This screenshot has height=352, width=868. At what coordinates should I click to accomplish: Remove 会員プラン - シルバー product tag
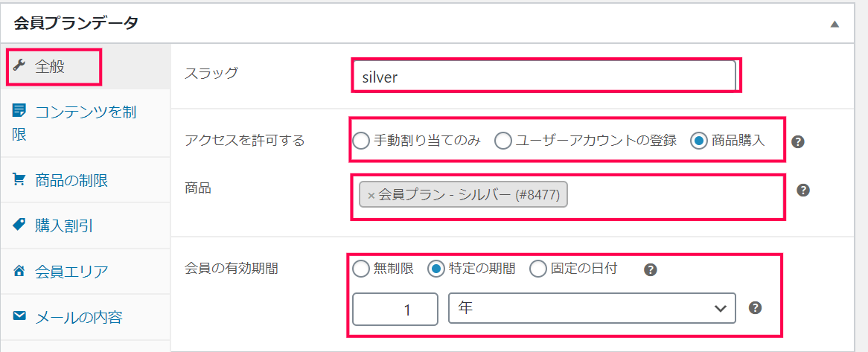tap(371, 196)
